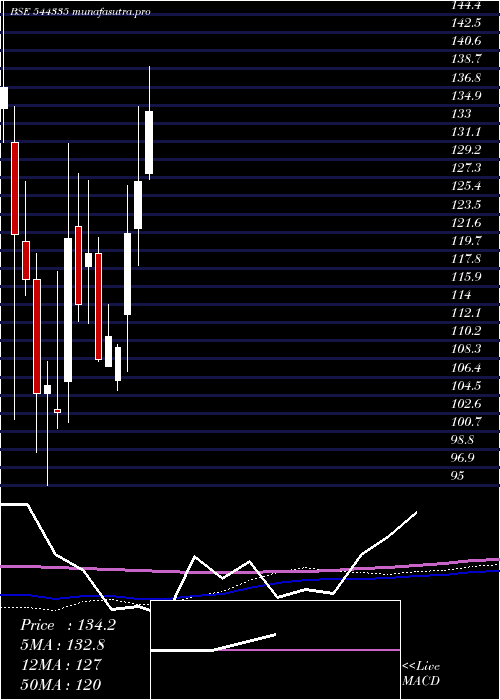The width and height of the screenshot is (500, 700).
Task: Click the '5MA : 132.8' readout
Action: [65, 645]
